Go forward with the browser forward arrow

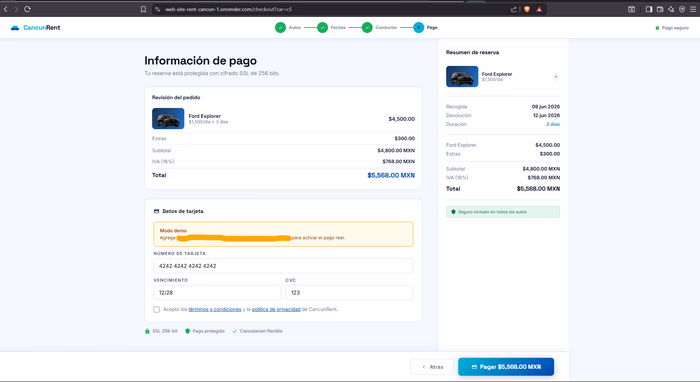pyautogui.click(x=16, y=9)
